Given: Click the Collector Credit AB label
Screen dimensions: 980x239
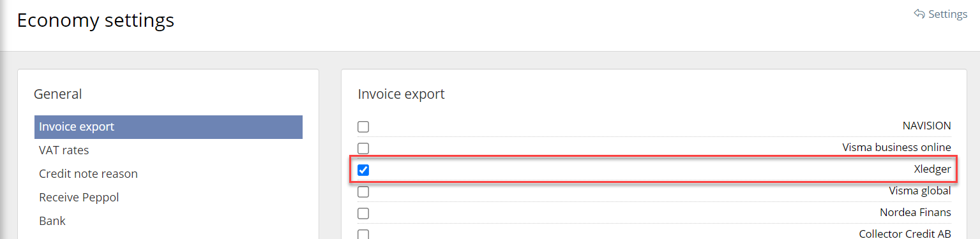Looking at the screenshot, I should [x=905, y=234].
